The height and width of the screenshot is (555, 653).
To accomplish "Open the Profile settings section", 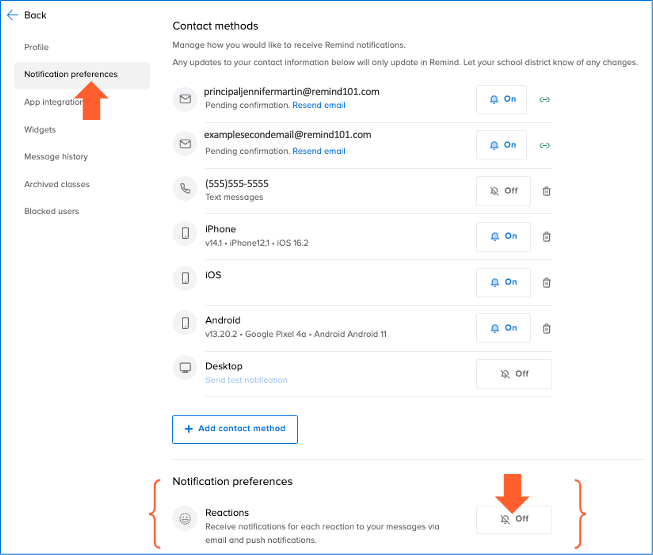I will [37, 47].
